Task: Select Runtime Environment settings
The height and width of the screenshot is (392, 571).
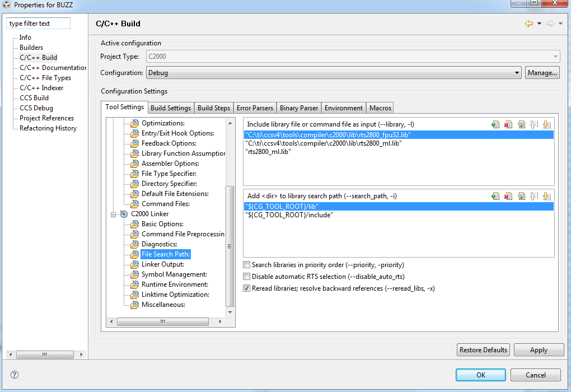Action: 175,284
